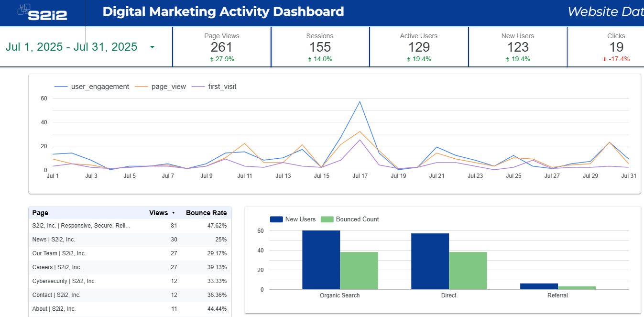The height and width of the screenshot is (317, 644).
Task: Click the 81 views cell
Action: [x=174, y=226]
